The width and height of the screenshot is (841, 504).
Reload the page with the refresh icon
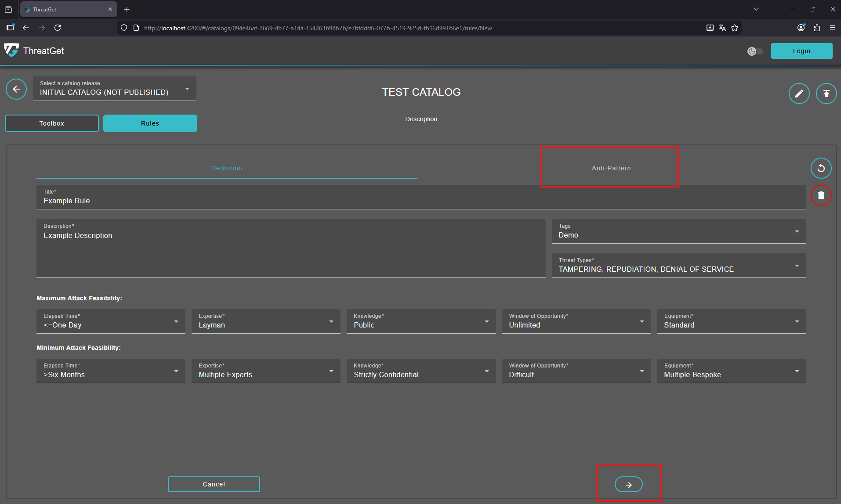tap(58, 27)
